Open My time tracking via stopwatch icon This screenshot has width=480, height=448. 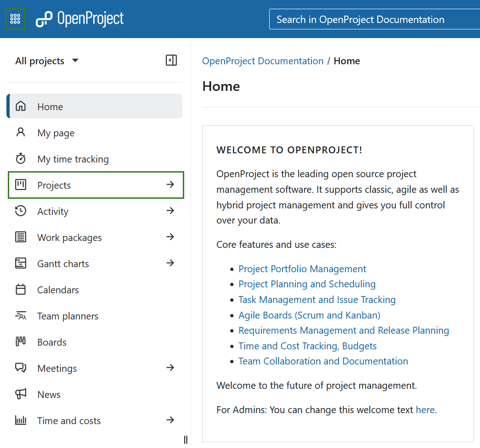click(21, 158)
